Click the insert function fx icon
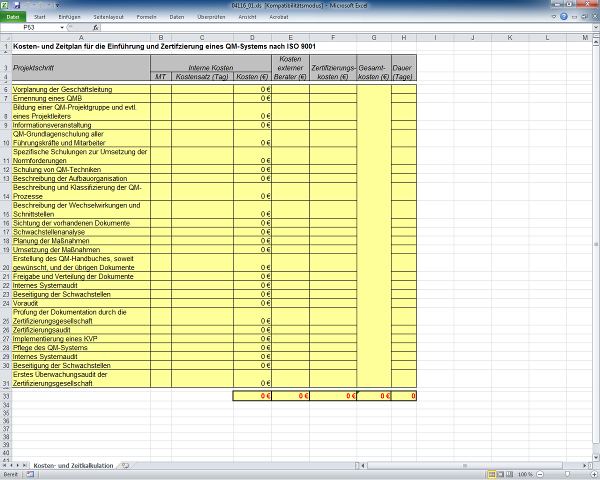This screenshot has width=600, height=480. (95, 28)
